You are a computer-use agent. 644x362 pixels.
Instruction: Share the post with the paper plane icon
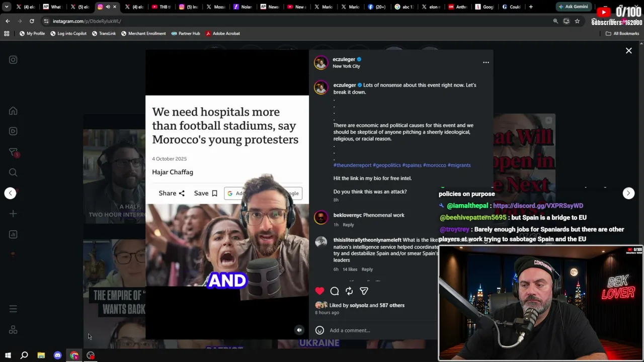click(364, 291)
